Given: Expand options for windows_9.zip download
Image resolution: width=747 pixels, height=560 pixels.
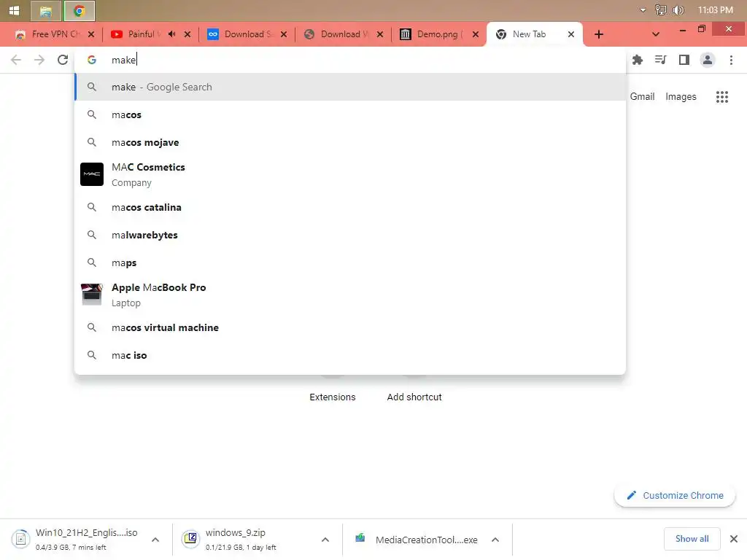Looking at the screenshot, I should [x=325, y=540].
